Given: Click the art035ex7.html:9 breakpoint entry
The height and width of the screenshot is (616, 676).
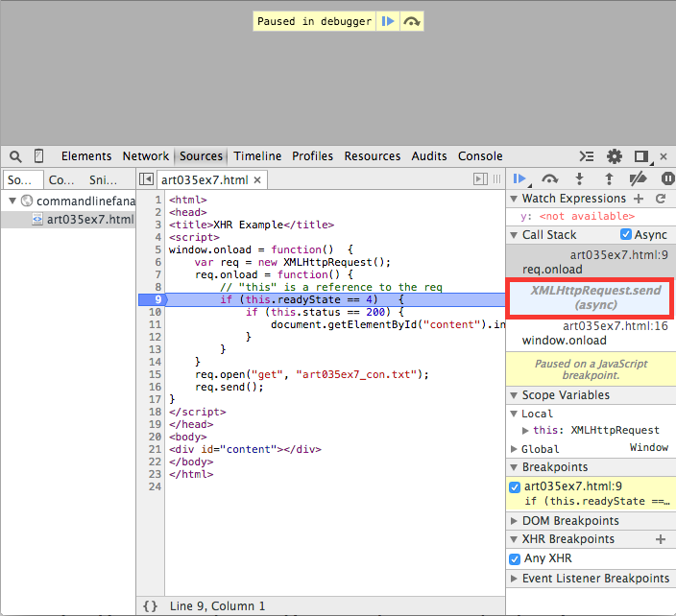Looking at the screenshot, I should coord(591,493).
